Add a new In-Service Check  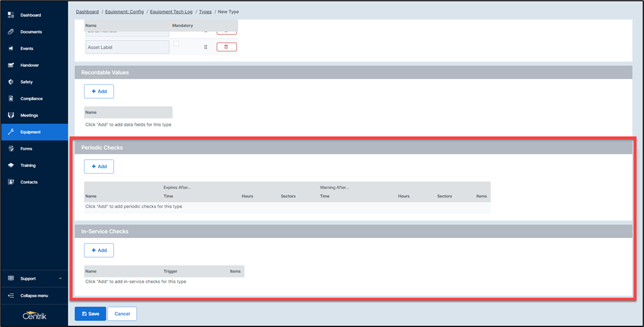(x=99, y=250)
